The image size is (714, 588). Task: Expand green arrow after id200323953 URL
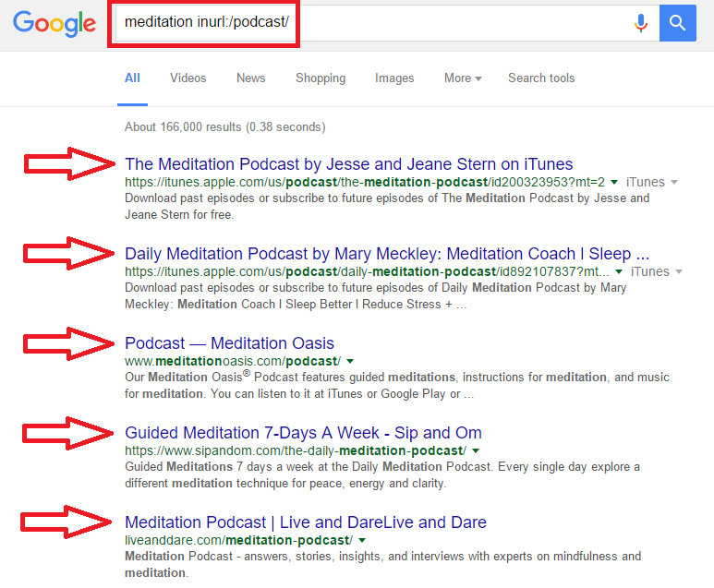tap(614, 182)
